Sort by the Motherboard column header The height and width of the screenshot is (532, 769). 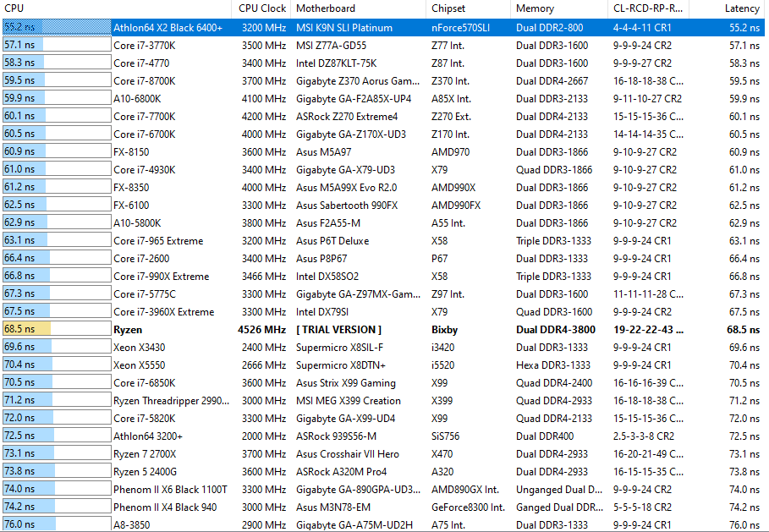[358, 8]
